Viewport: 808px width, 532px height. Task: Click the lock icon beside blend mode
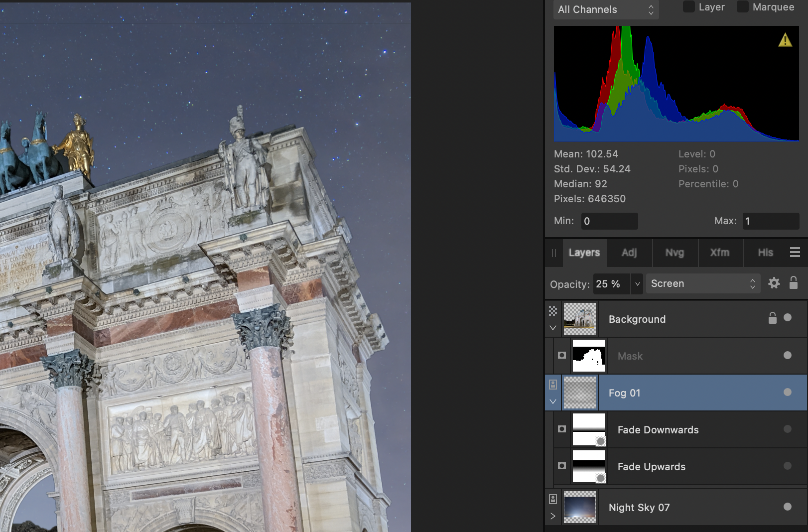pyautogui.click(x=794, y=283)
